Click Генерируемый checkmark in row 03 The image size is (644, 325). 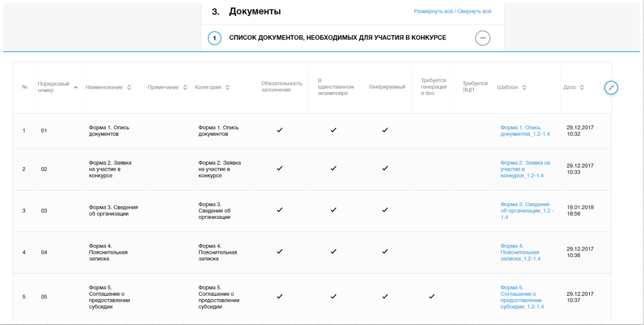point(385,210)
